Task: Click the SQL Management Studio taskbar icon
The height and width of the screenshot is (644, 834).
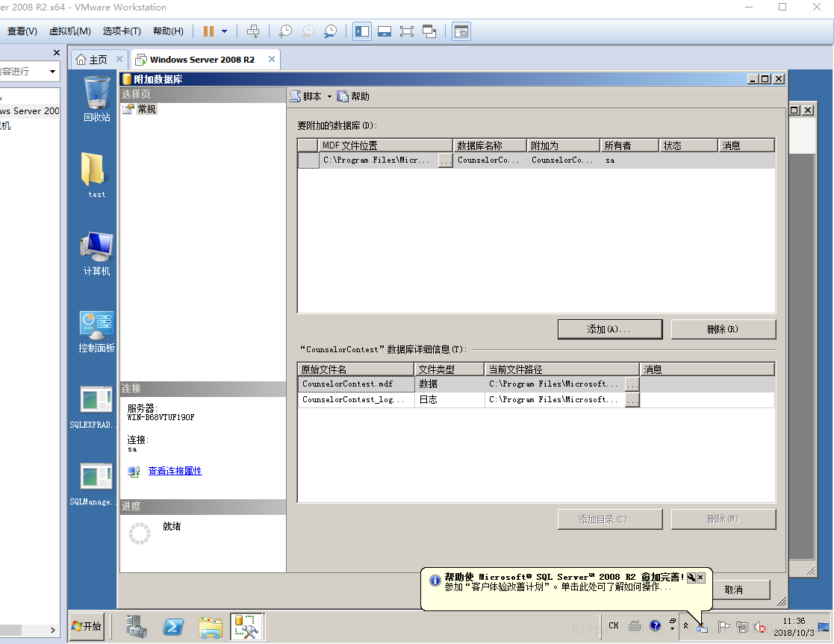Action: click(246, 626)
